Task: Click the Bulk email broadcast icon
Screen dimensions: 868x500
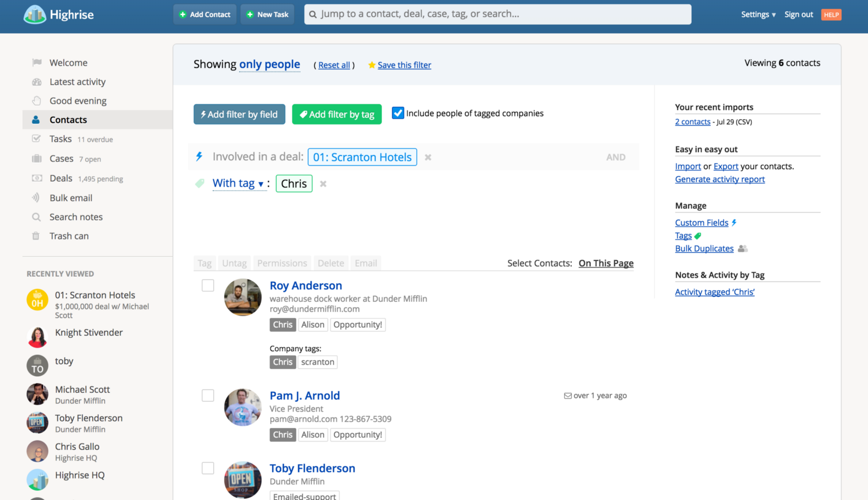Action: [x=36, y=198]
